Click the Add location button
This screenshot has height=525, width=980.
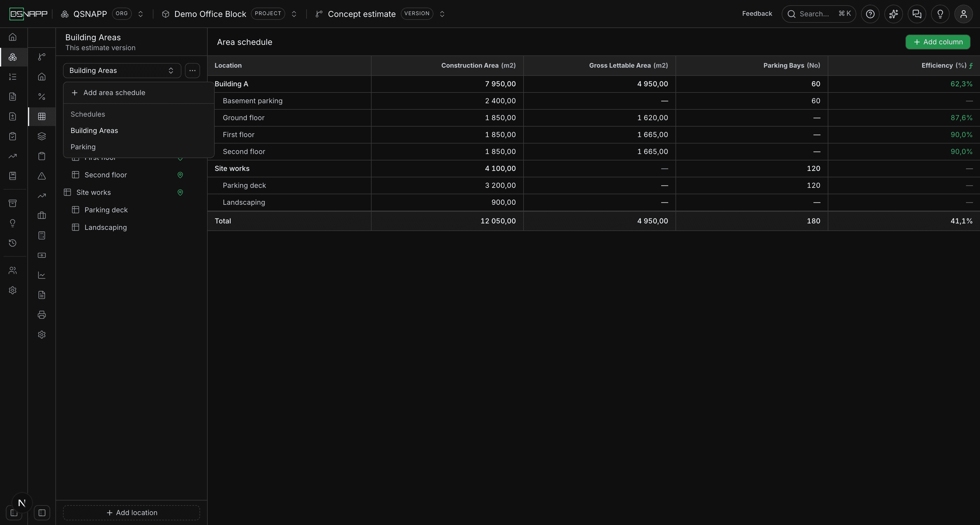pos(132,513)
